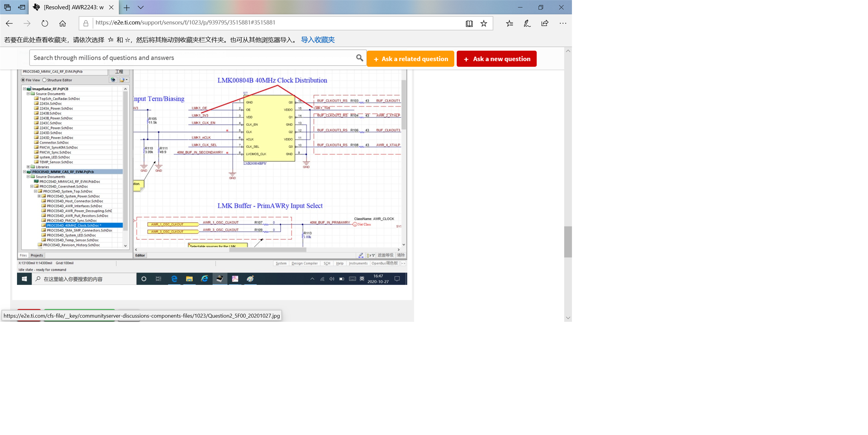This screenshot has height=435, width=868.
Task: Go back to the previous page
Action: (10, 23)
